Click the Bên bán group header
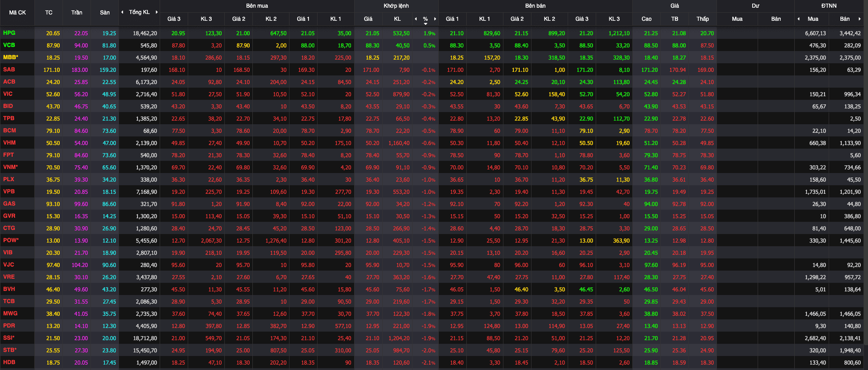Viewport: 868px width, 370px height. point(536,6)
